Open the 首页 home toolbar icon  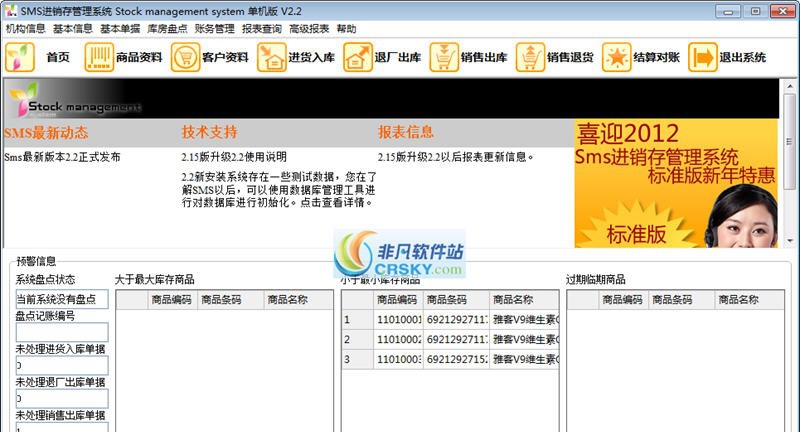[20, 57]
